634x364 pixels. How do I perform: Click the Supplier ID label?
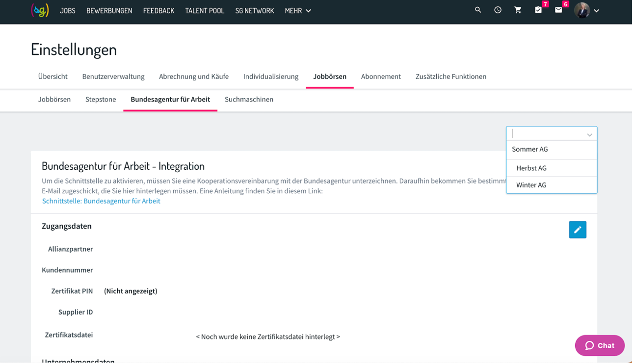tap(76, 312)
